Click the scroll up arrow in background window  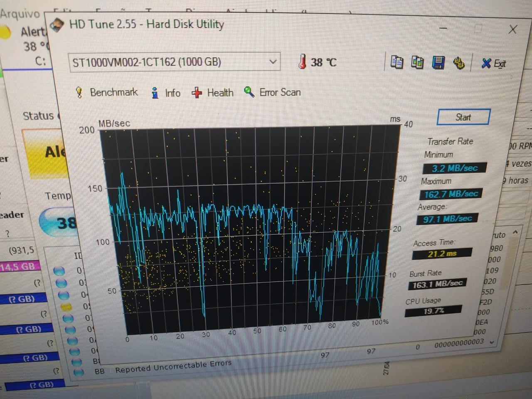coord(515,232)
